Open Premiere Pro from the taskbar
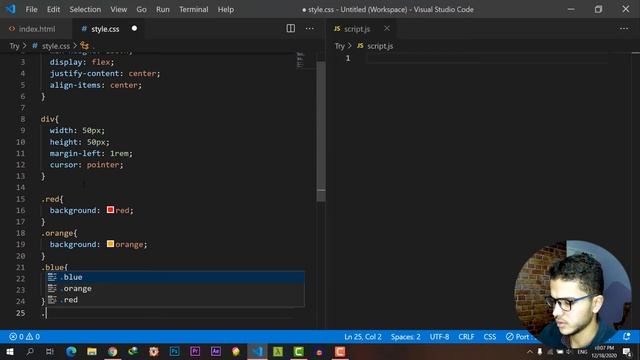Image resolution: width=640 pixels, height=360 pixels. [195, 351]
